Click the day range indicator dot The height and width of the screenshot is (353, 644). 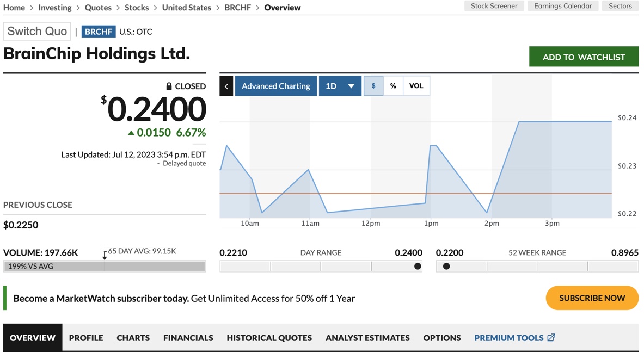[418, 267]
